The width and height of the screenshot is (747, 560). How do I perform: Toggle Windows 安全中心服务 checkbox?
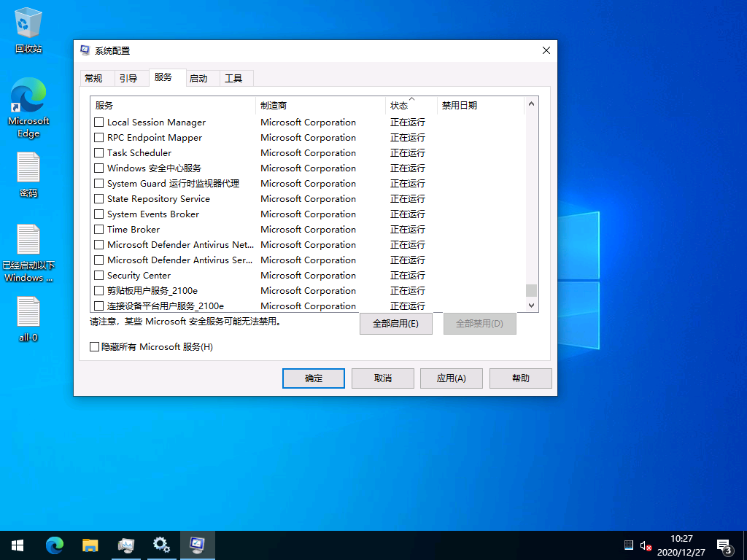coord(98,168)
